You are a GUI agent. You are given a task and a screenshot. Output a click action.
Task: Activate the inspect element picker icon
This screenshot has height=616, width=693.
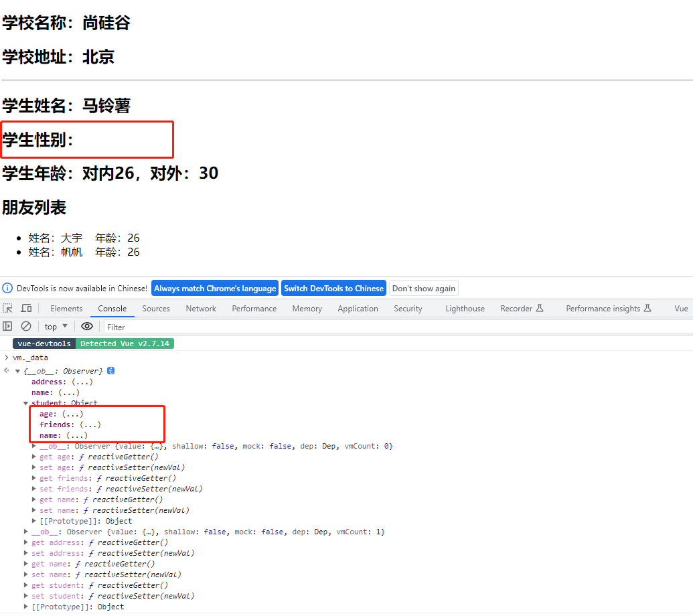[x=7, y=309]
